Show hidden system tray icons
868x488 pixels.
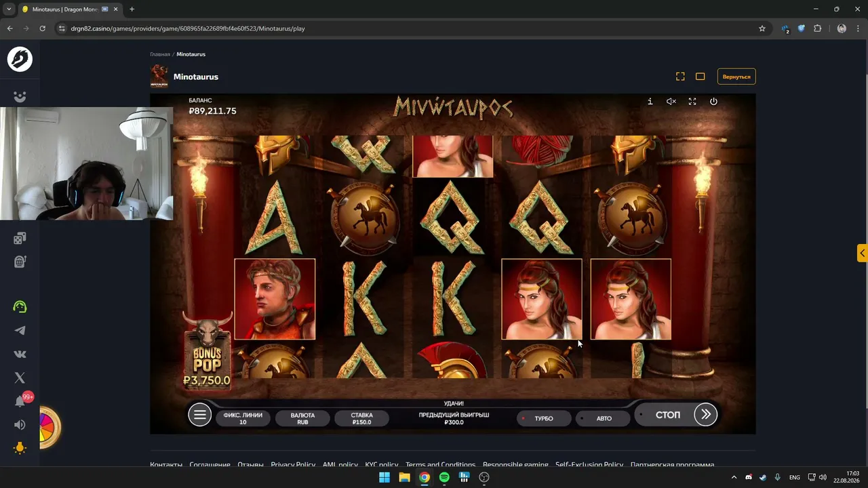pyautogui.click(x=734, y=477)
